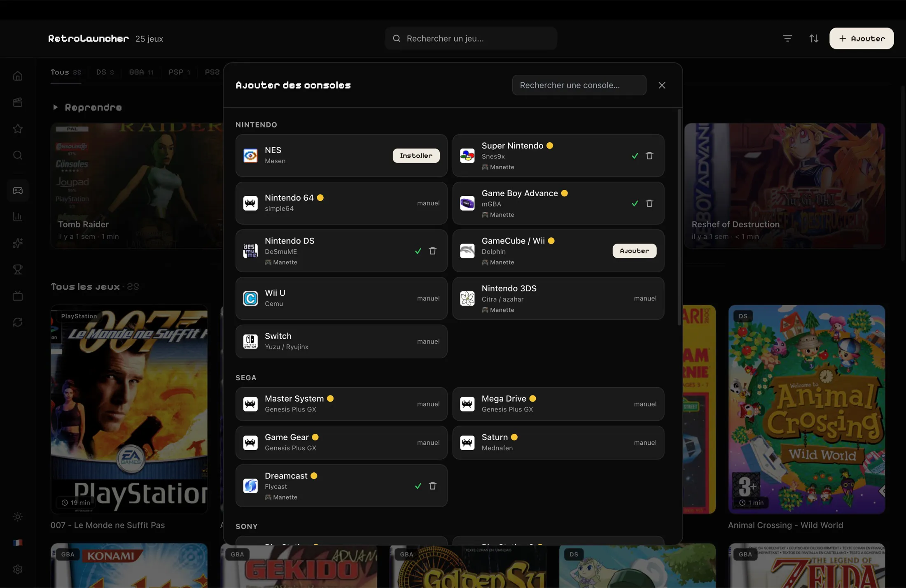Click Super Nintendo green checkmark
Image resolution: width=906 pixels, height=588 pixels.
click(x=635, y=156)
